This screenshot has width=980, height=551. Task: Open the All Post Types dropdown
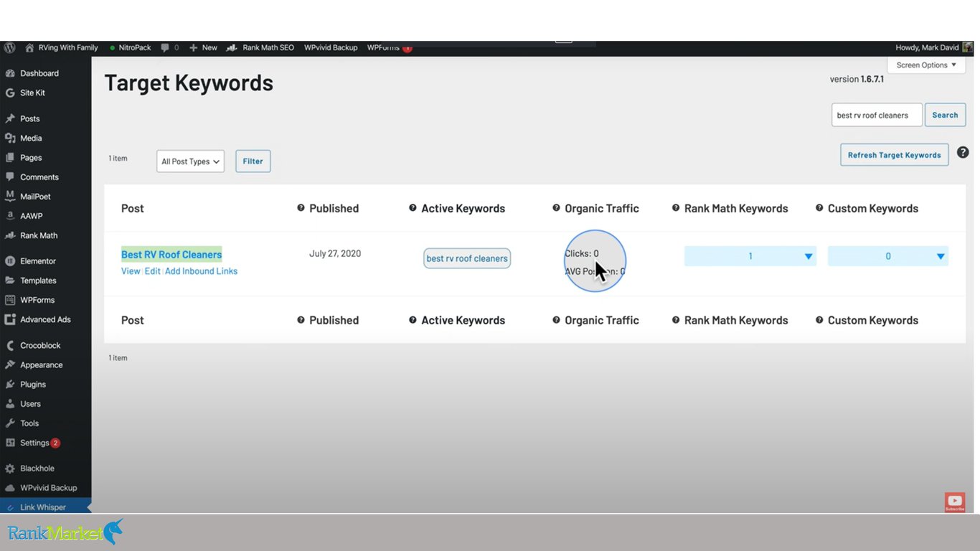190,161
